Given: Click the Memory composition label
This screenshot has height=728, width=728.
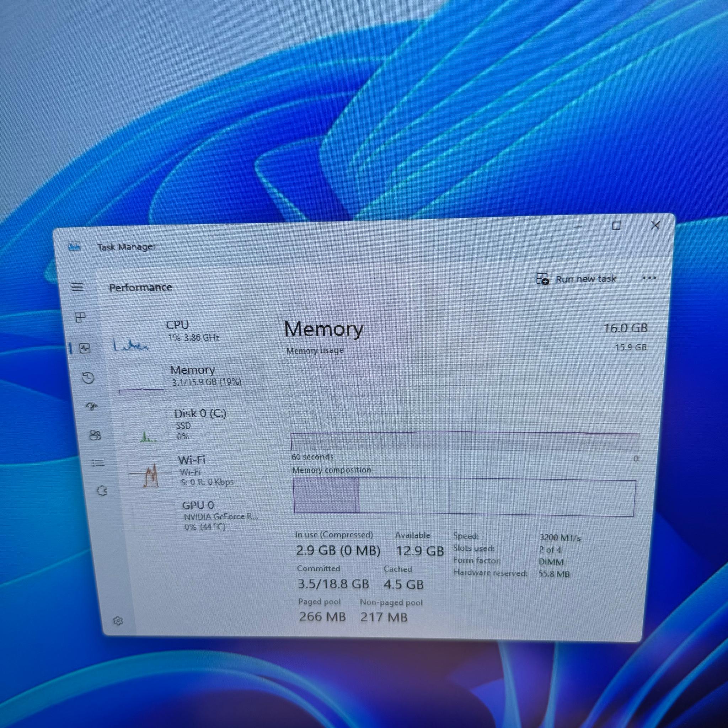Looking at the screenshot, I should point(332,470).
